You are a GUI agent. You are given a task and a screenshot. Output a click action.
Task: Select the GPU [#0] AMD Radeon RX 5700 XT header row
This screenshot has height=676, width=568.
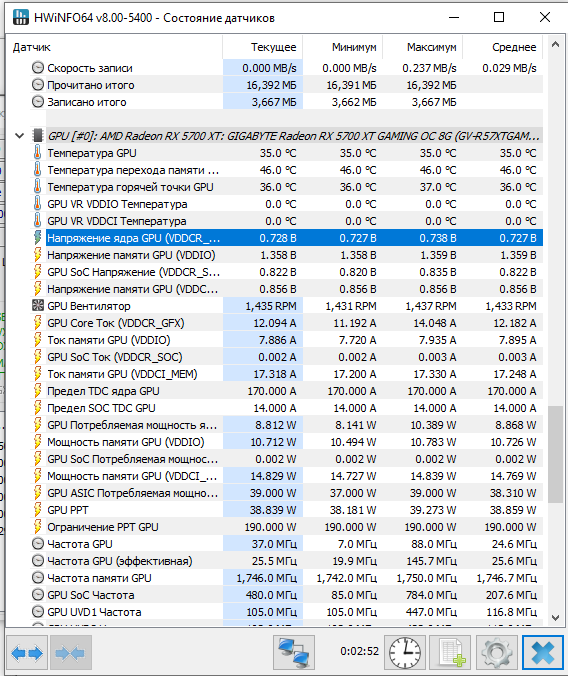point(294,136)
